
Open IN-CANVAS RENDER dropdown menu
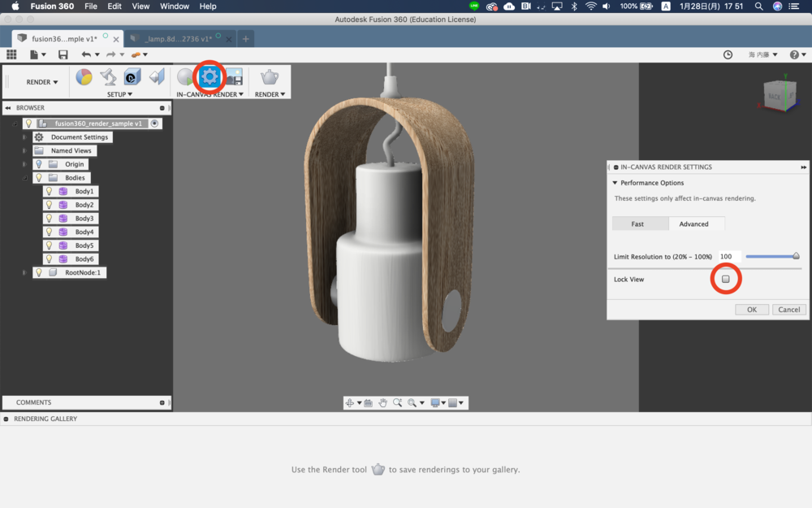pyautogui.click(x=209, y=94)
